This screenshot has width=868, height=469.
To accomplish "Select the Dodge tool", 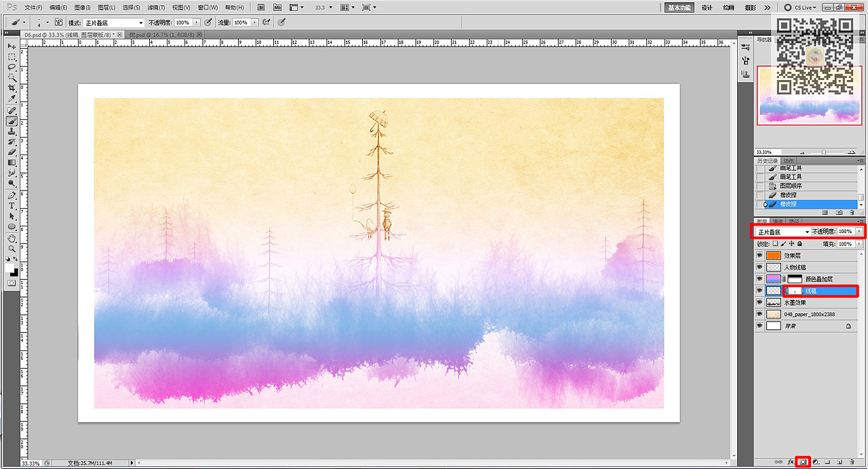I will click(x=12, y=183).
